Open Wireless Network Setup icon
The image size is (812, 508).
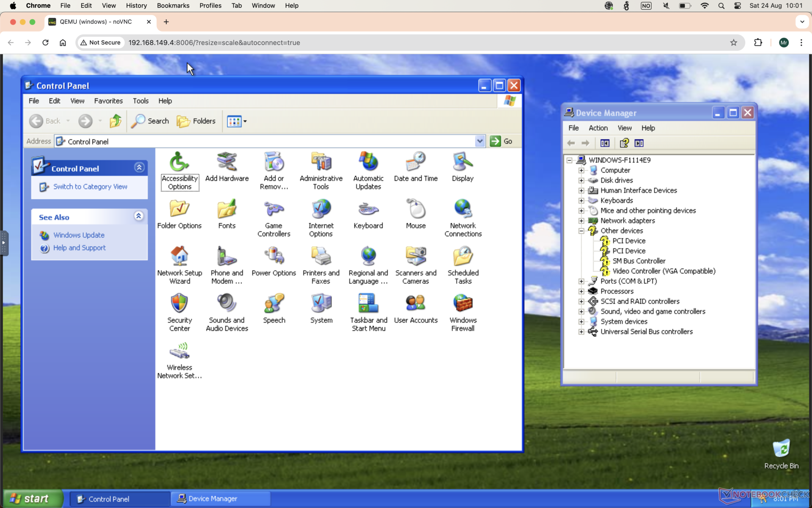[x=179, y=360]
